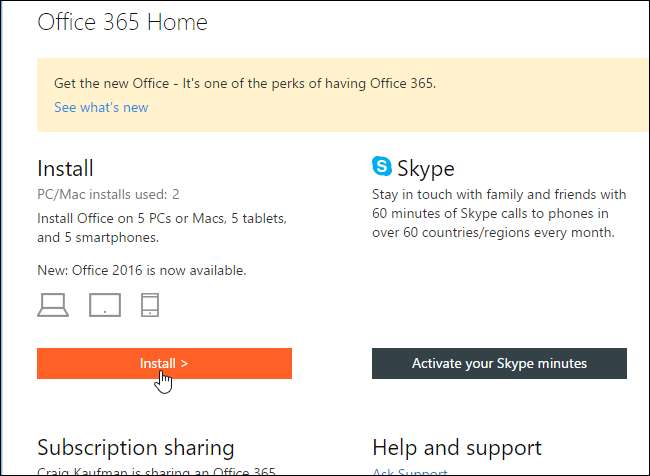This screenshot has width=650, height=476.
Task: Click the smartphone device icon
Action: [x=150, y=305]
